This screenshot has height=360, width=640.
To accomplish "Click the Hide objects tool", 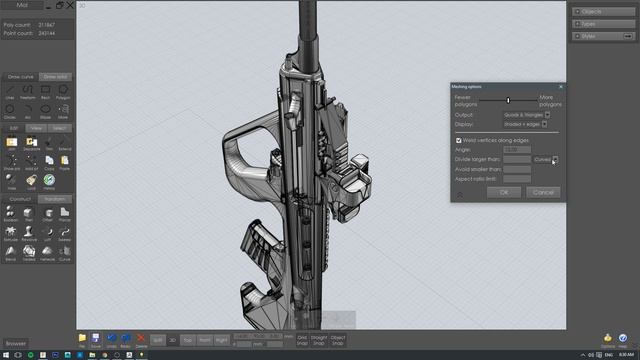I will point(11,182).
